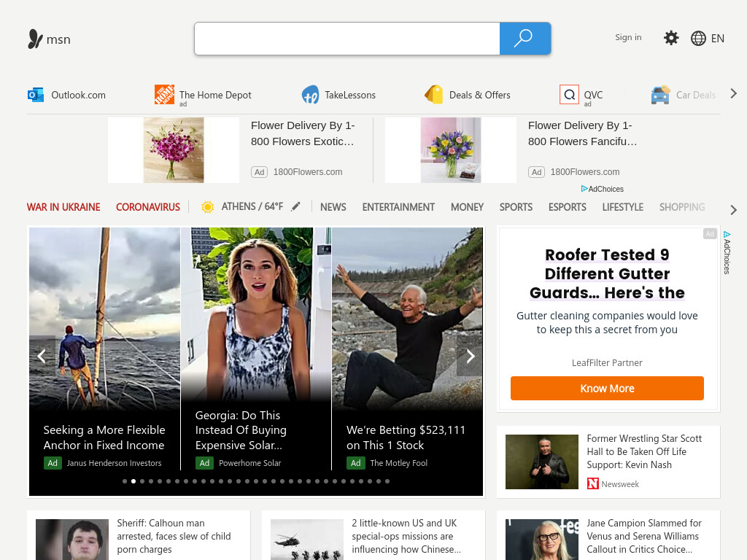Screen dimensions: 747x560
Task: Edit location with the pencil icon
Action: coord(296,206)
